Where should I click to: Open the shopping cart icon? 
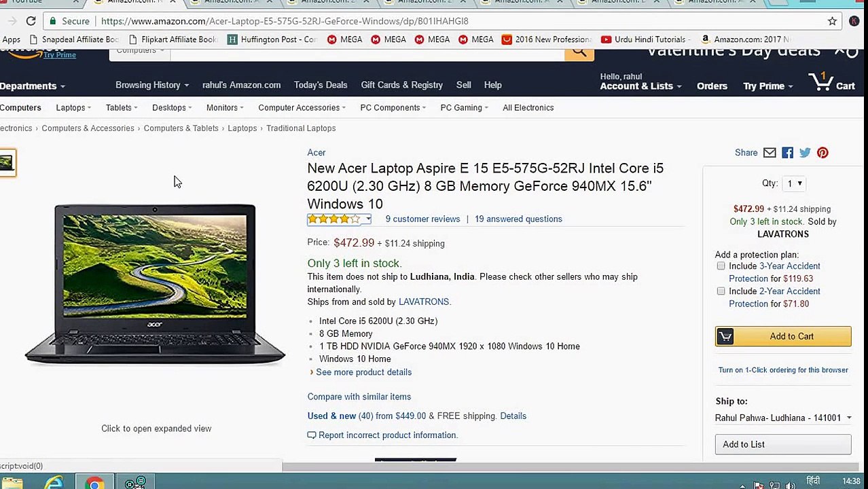[x=822, y=83]
